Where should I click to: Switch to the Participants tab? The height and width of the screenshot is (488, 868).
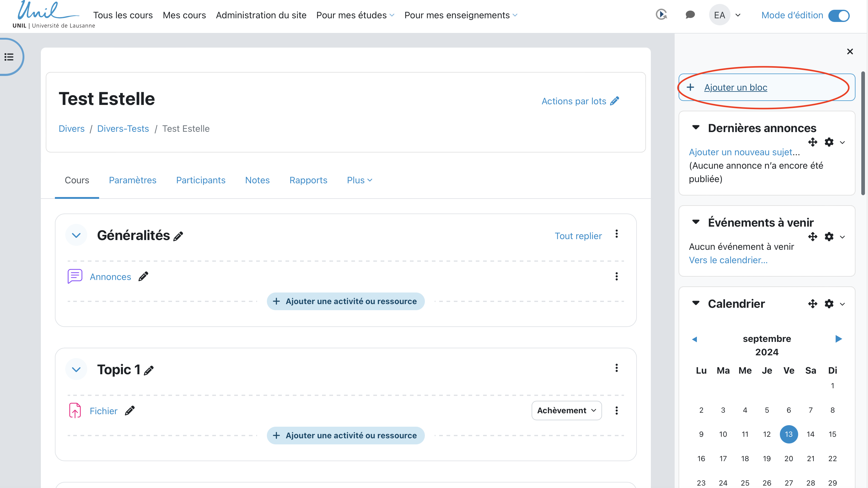coord(200,180)
